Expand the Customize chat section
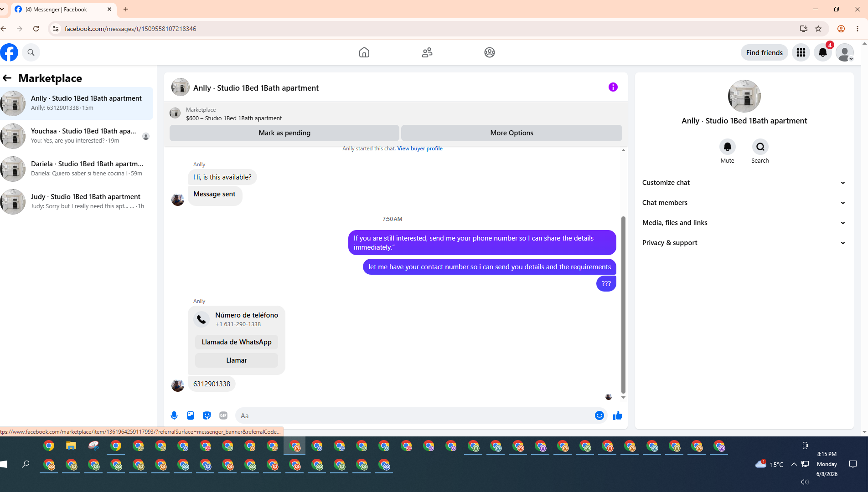This screenshot has height=492, width=868. pyautogui.click(x=744, y=183)
